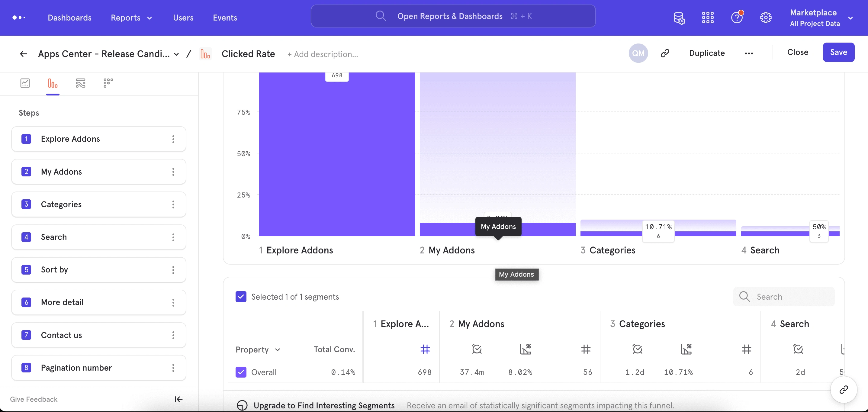
Task: Click Categories 10.71% bar label
Action: point(658,231)
